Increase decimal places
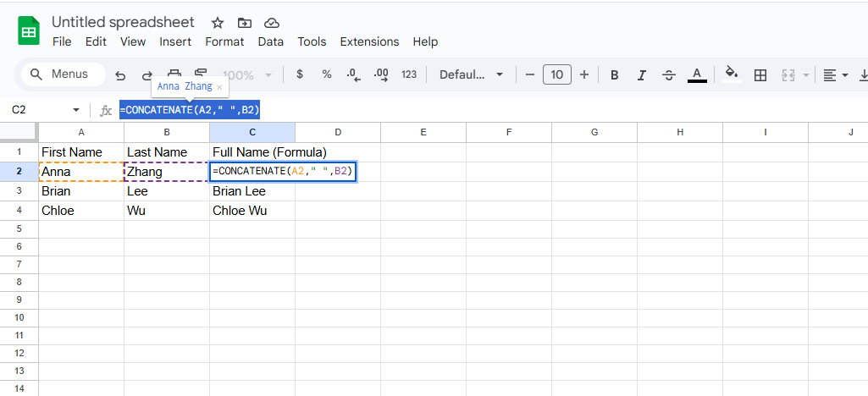Screen dimensions: 868x396 [x=381, y=74]
